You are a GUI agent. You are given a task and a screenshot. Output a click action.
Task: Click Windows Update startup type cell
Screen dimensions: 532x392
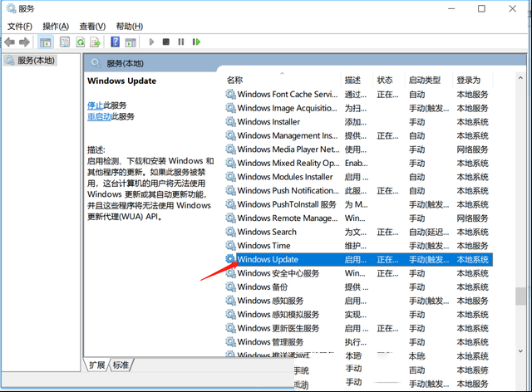pyautogui.click(x=429, y=260)
